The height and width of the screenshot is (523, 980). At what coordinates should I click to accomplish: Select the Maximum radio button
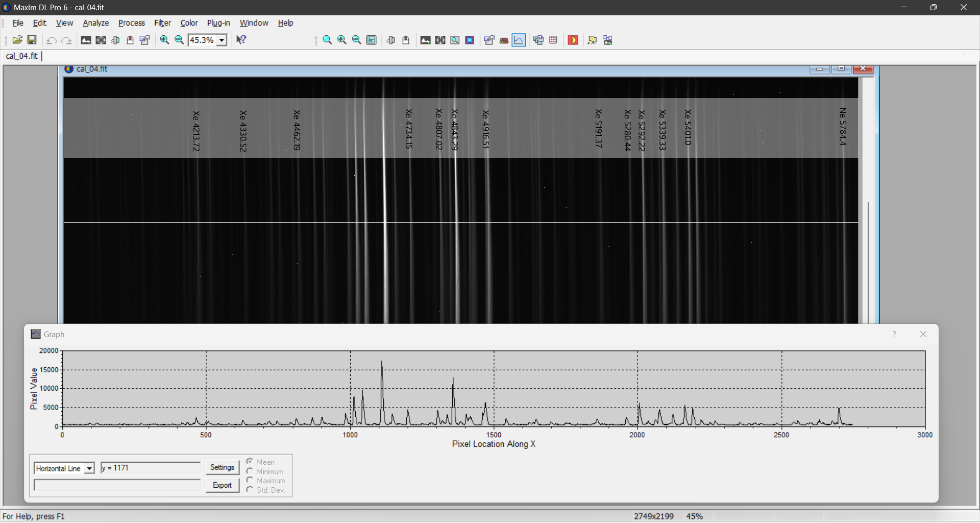point(250,481)
